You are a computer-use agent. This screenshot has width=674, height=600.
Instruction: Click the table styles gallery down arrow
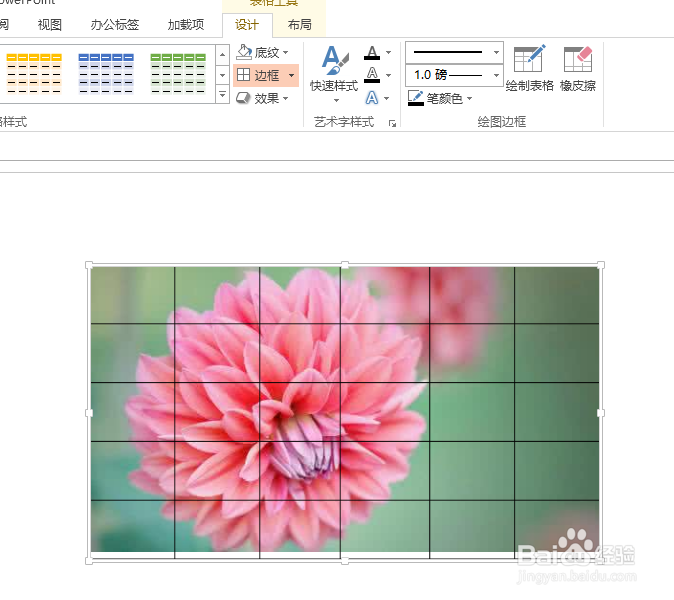pos(222,75)
